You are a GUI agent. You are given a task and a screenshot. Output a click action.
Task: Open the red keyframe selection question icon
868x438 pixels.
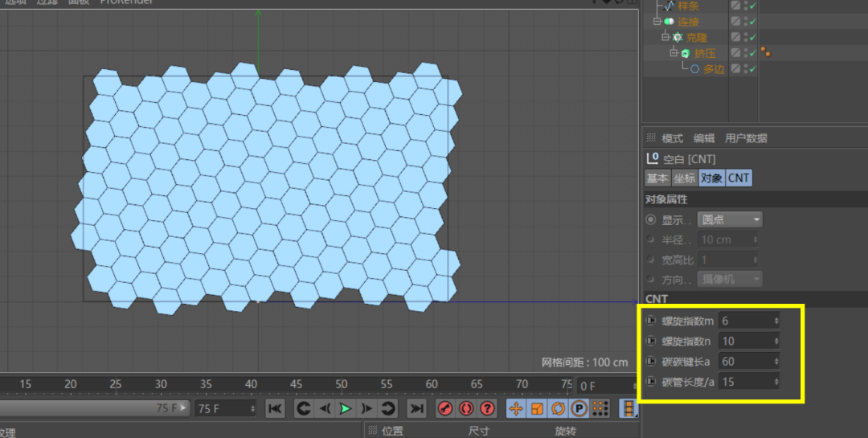coord(487,408)
